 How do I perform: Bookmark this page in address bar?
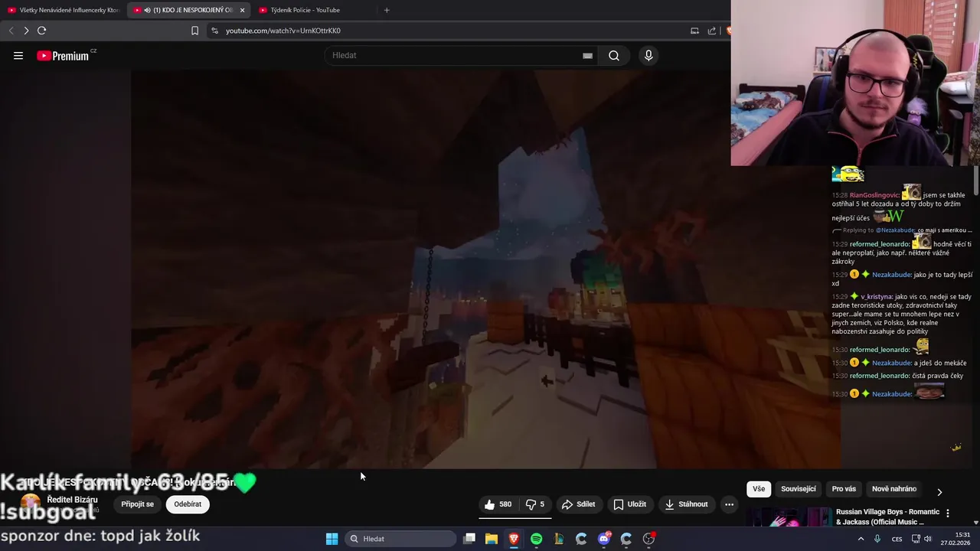[194, 31]
